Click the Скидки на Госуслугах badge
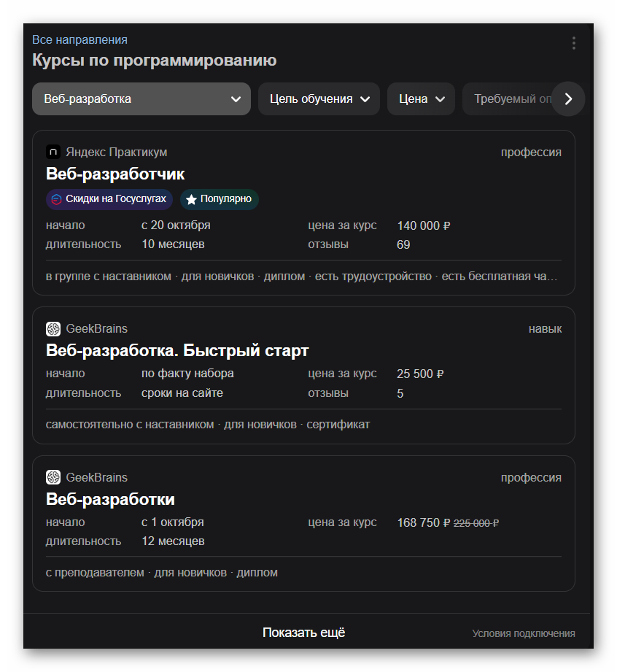Image resolution: width=617 pixels, height=672 pixels. click(x=109, y=199)
